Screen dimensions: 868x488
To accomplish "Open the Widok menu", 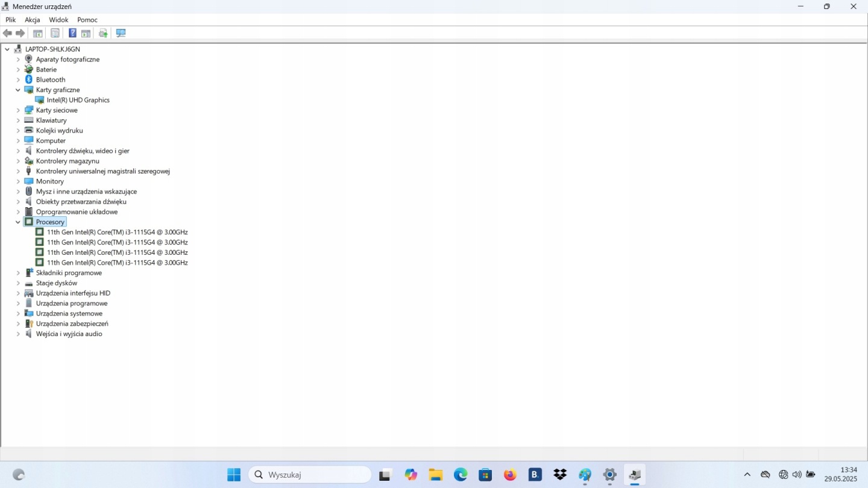I will pyautogui.click(x=58, y=20).
